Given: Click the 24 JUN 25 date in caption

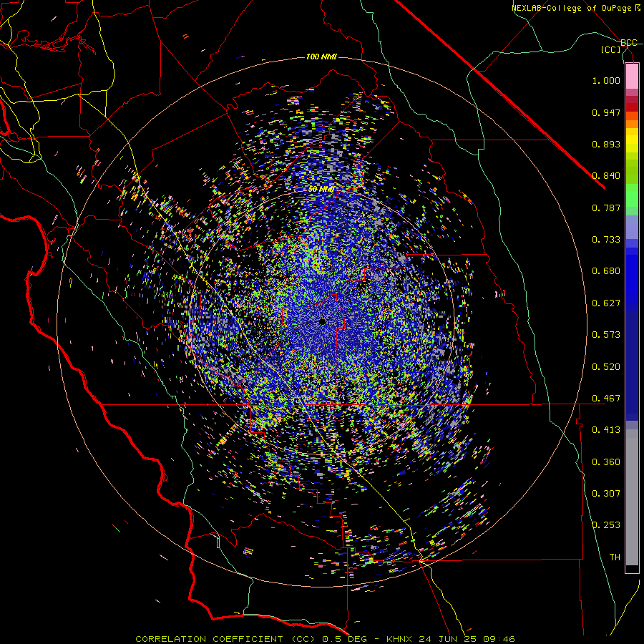Looking at the screenshot, I should click(447, 639).
